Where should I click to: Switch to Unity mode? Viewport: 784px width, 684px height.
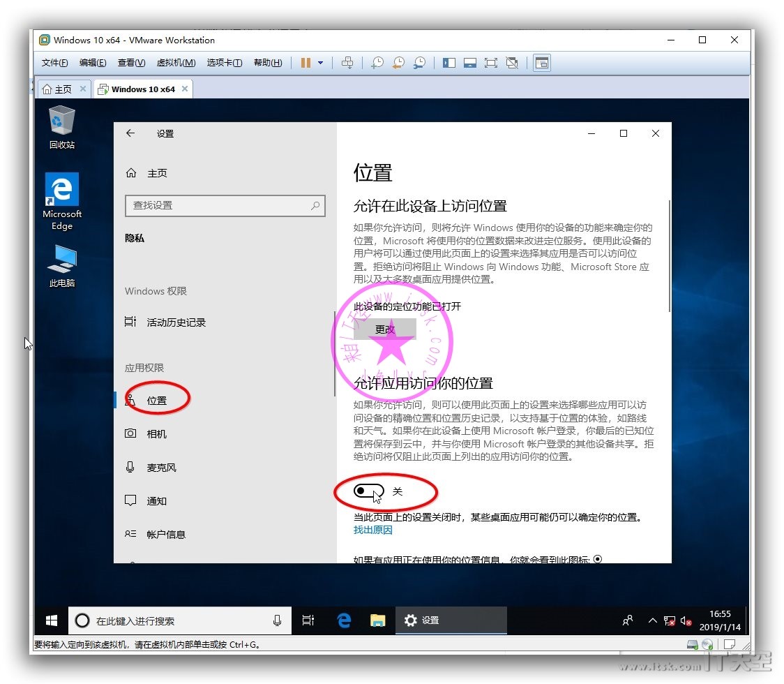(511, 63)
